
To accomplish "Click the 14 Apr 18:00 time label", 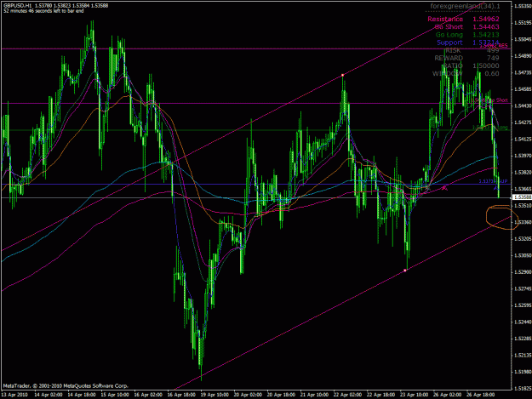I will [82, 395].
